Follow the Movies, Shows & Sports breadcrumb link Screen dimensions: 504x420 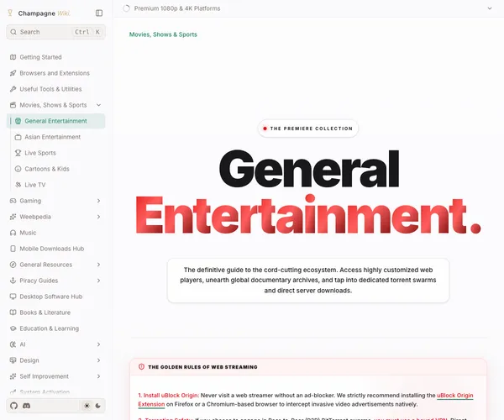[x=163, y=34]
